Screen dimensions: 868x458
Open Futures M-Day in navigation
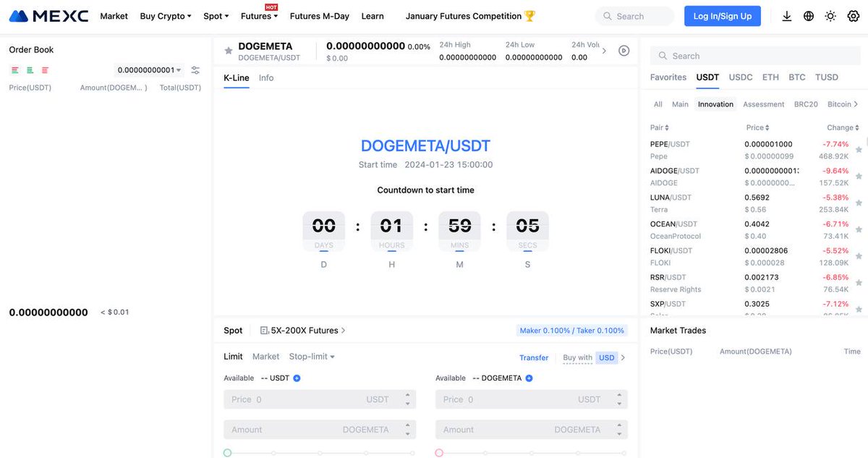(x=320, y=16)
